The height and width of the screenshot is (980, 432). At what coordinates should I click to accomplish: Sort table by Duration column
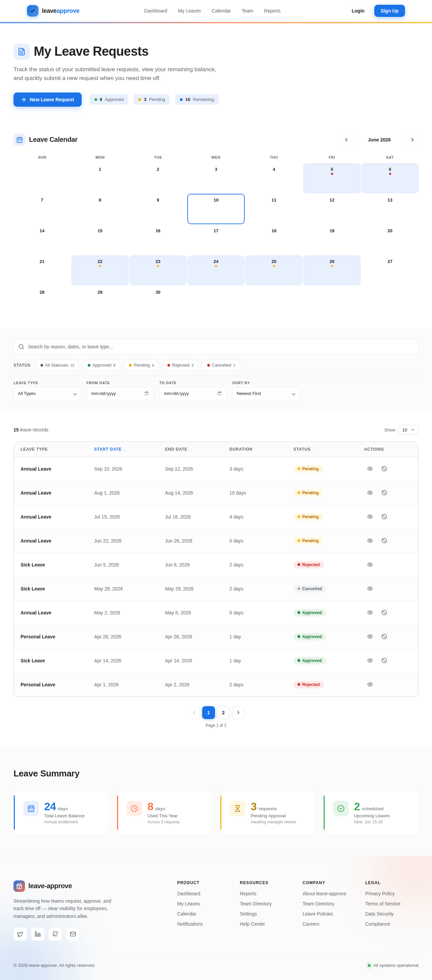[x=243, y=449]
